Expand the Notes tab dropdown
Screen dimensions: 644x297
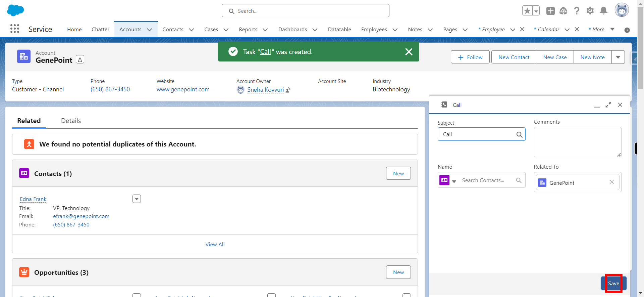[430, 30]
